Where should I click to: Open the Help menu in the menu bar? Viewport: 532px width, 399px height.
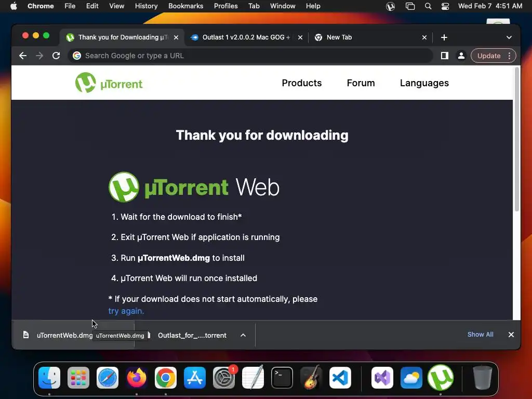(x=313, y=6)
